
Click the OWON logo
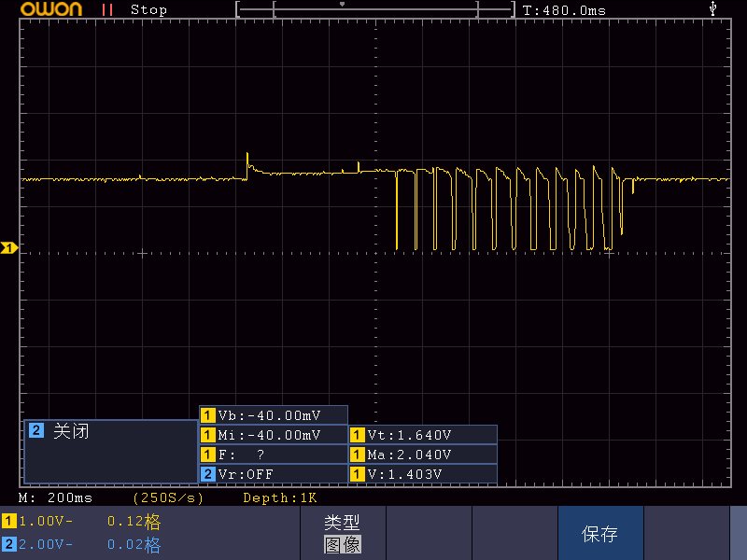51,9
